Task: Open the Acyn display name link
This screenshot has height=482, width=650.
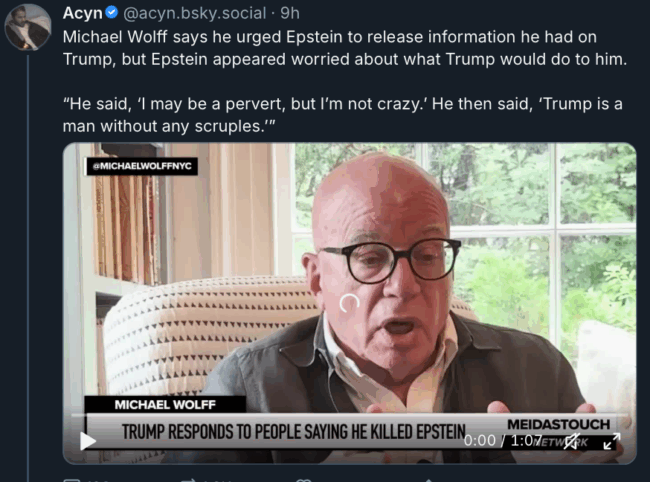Action: pos(82,13)
